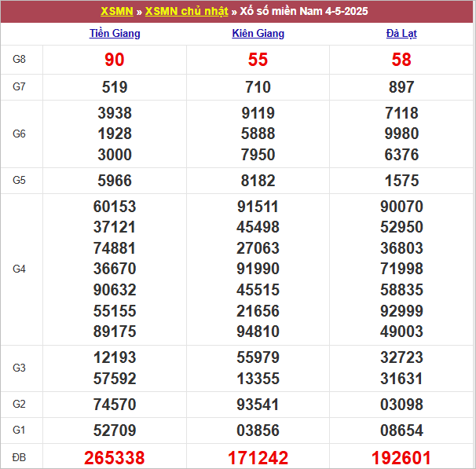Viewport: 476px width, 469px height.
Task: Click the ĐB special prize row label
Action: pyautogui.click(x=20, y=457)
